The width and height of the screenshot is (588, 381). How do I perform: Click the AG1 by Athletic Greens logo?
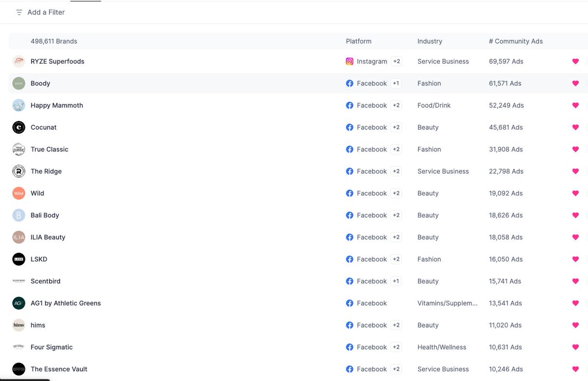click(19, 303)
